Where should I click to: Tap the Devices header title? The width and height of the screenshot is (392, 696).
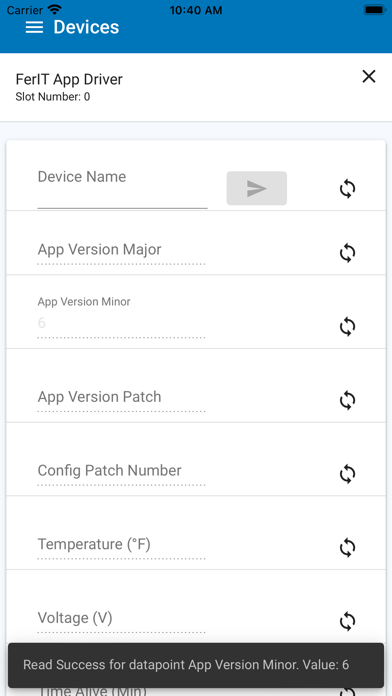(x=86, y=27)
